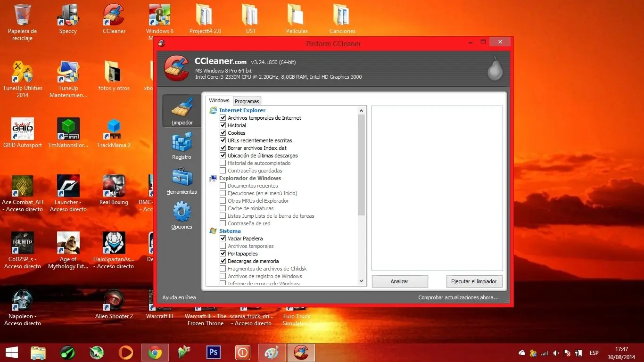Enable 'Cache de miniaturas' checkbox
Screen dimensions: 644x362
pos(223,208)
